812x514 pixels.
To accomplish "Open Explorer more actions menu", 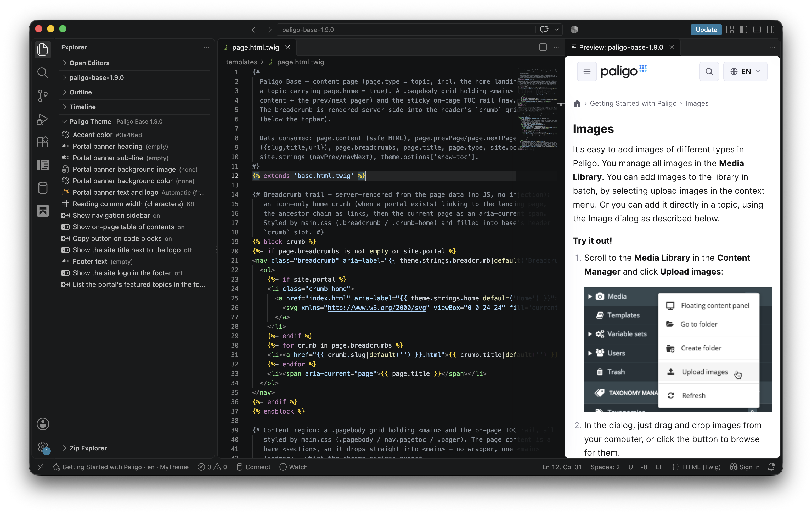I will [x=206, y=47].
